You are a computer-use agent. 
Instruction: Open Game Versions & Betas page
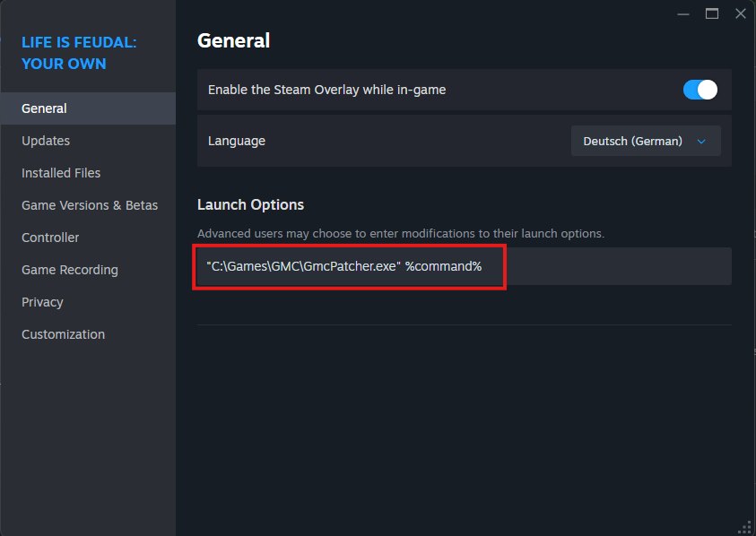[x=90, y=205]
